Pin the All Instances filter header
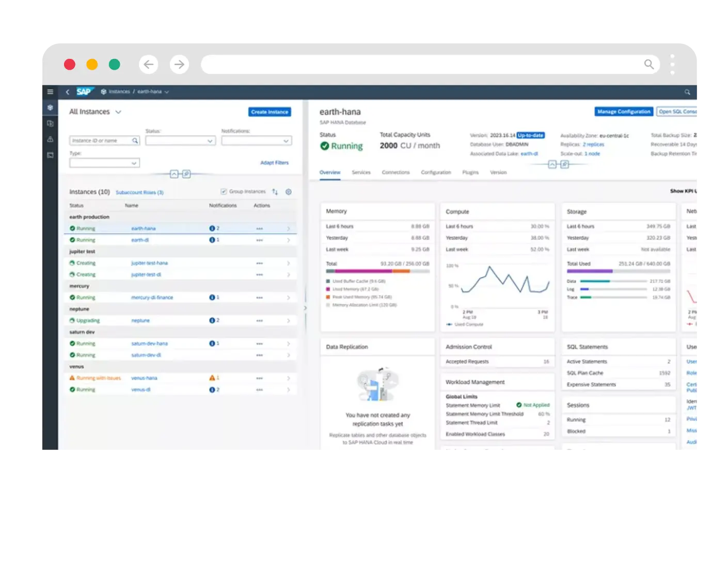This screenshot has height=562, width=728. tap(186, 174)
